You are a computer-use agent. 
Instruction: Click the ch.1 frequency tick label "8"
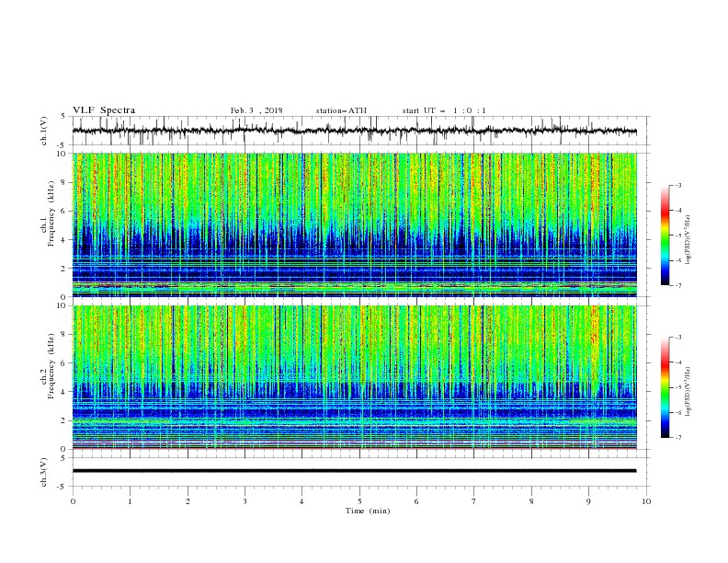coord(64,182)
